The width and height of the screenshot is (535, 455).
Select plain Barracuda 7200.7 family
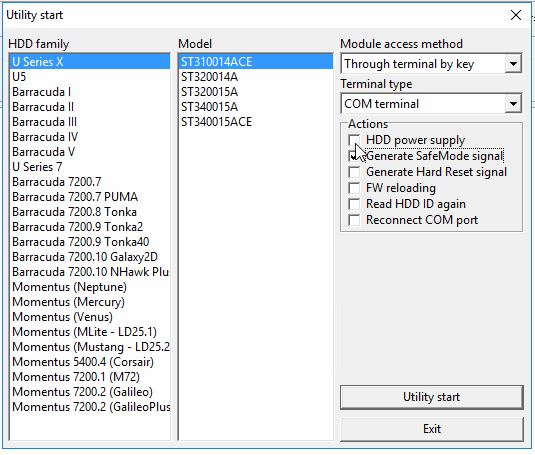click(x=90, y=182)
